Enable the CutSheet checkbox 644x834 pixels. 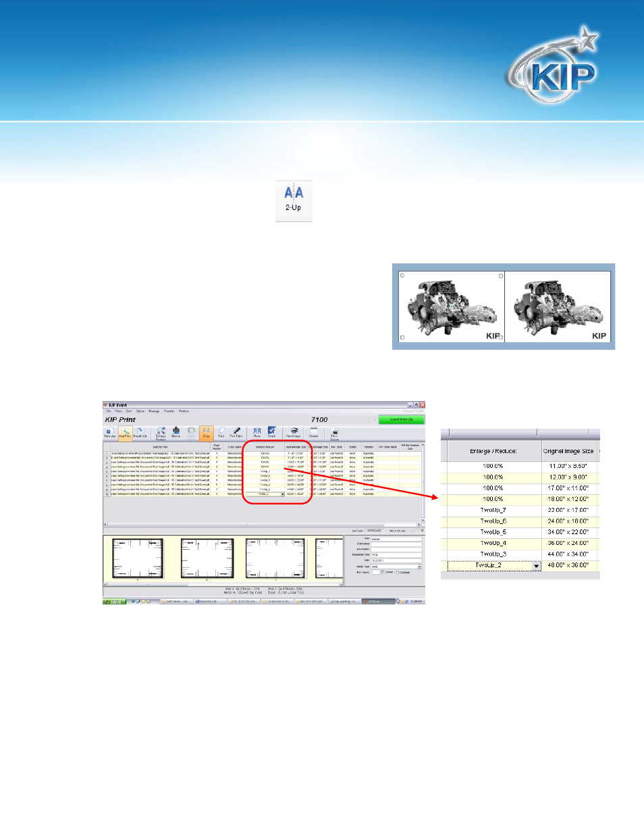(x=397, y=572)
